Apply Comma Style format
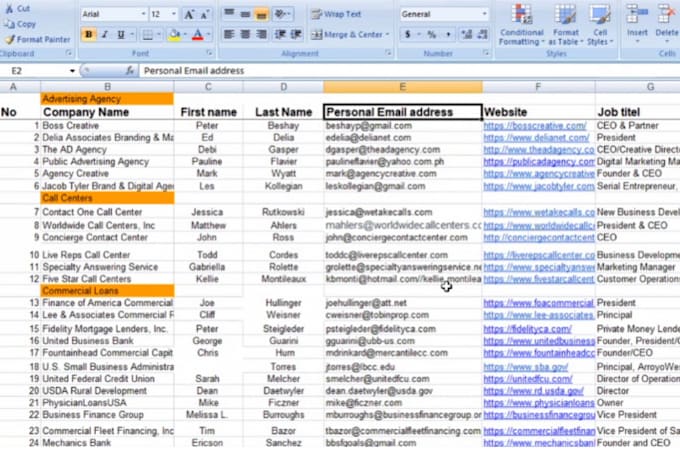 click(448, 34)
